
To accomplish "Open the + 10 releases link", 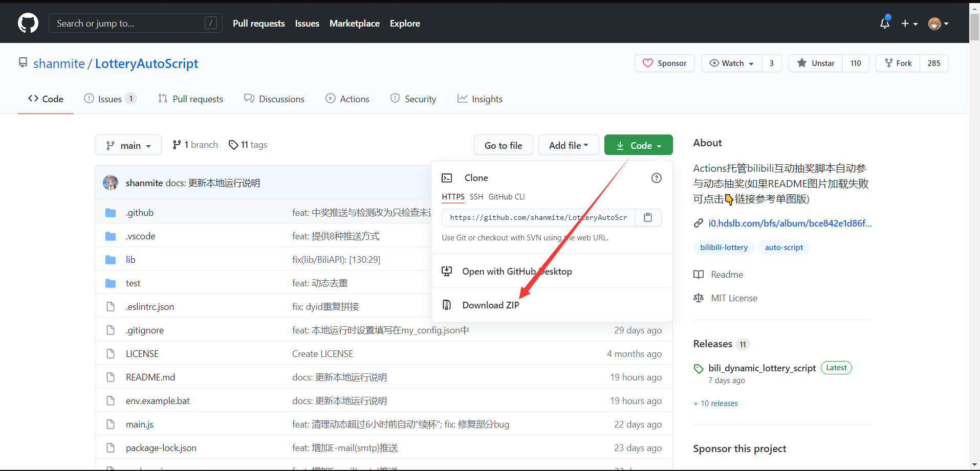I will click(716, 403).
